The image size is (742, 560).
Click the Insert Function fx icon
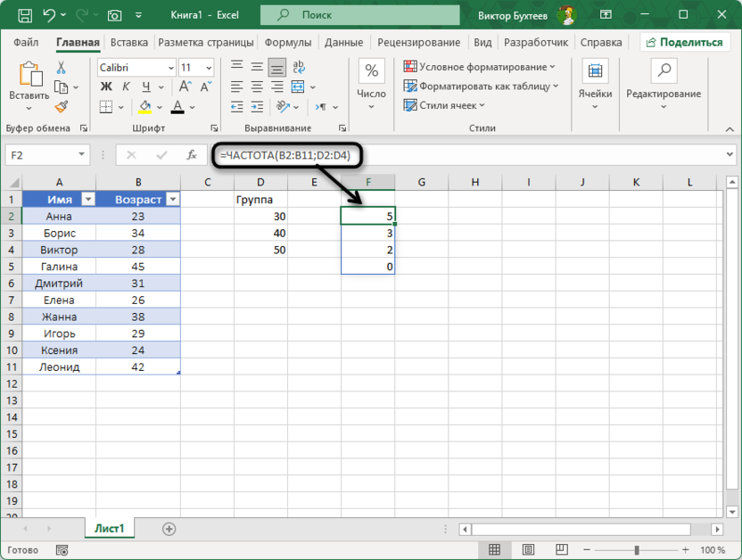(x=191, y=155)
